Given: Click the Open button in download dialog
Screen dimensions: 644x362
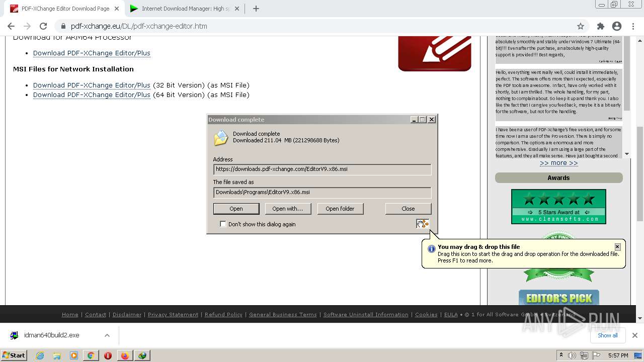Looking at the screenshot, I should pos(236,209).
